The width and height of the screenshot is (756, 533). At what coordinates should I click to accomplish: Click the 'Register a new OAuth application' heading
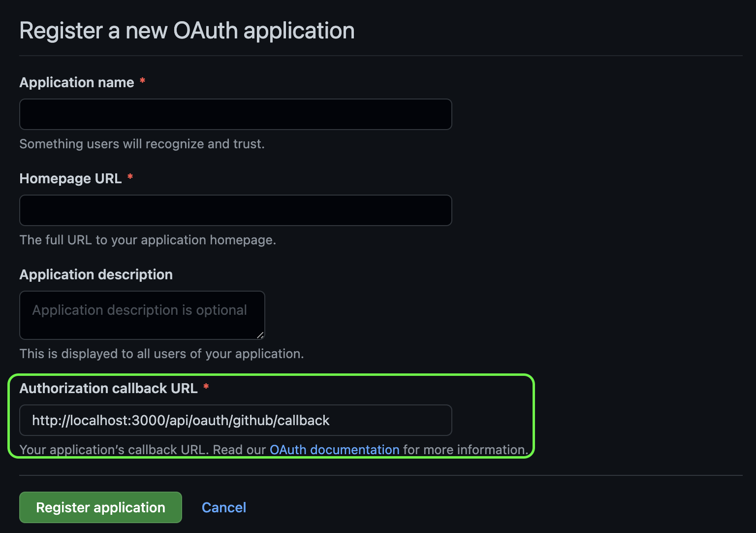(x=187, y=31)
